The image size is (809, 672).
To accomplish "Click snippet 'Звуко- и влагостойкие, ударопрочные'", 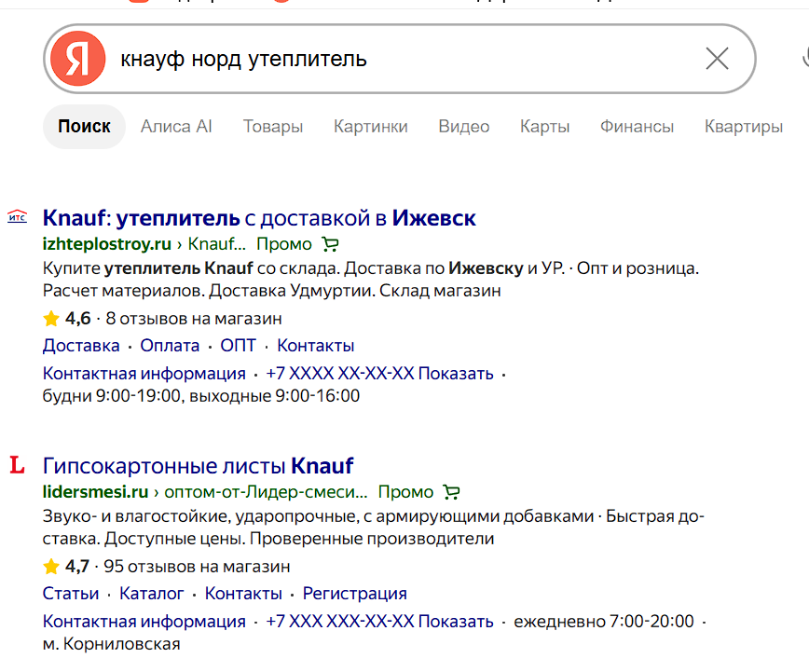I will (200, 516).
